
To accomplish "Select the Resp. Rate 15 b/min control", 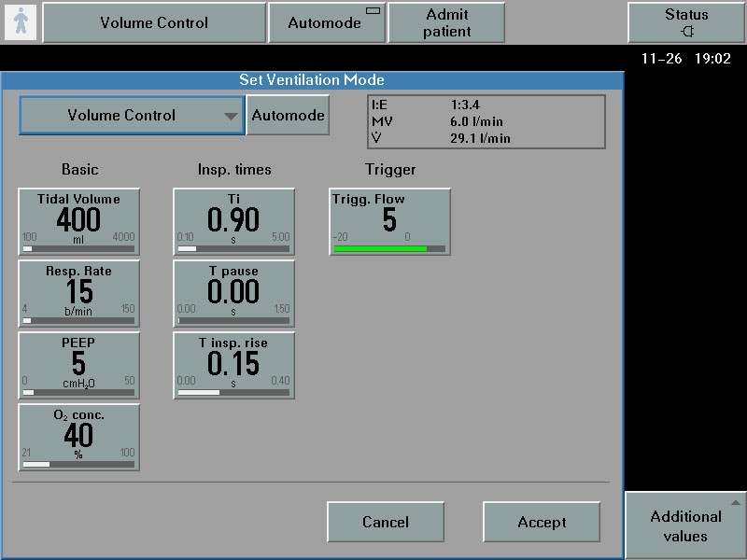I will pyautogui.click(x=78, y=290).
